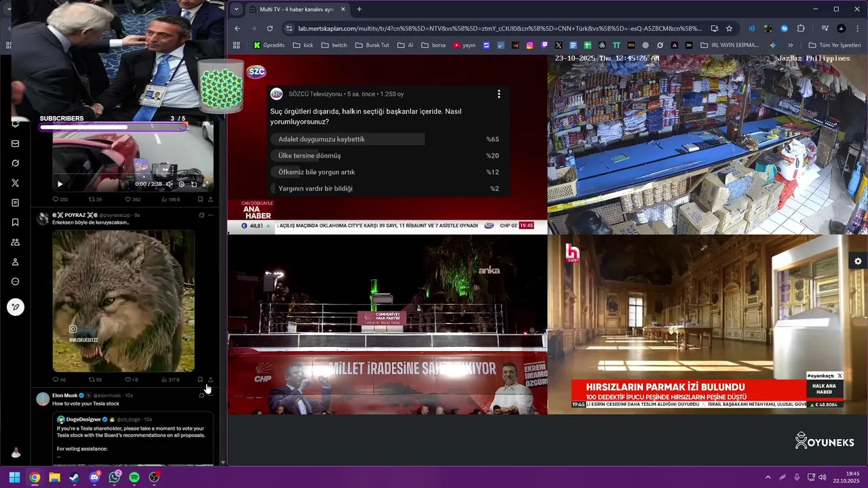Open Steam from the taskbar
The image size is (868, 488).
(74, 477)
